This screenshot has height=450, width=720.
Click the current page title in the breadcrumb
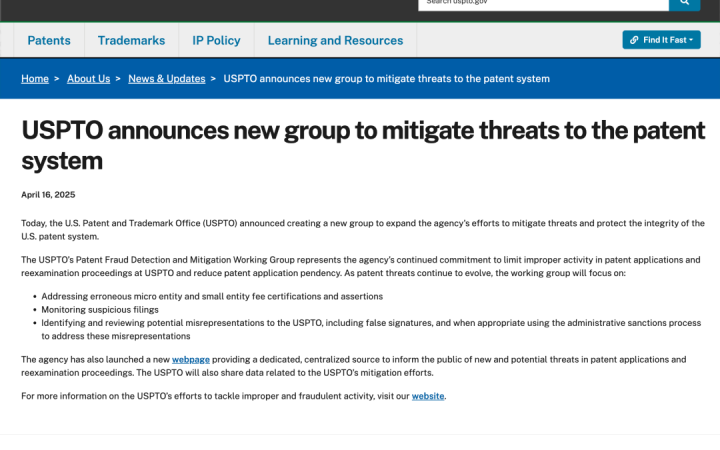[x=386, y=79]
